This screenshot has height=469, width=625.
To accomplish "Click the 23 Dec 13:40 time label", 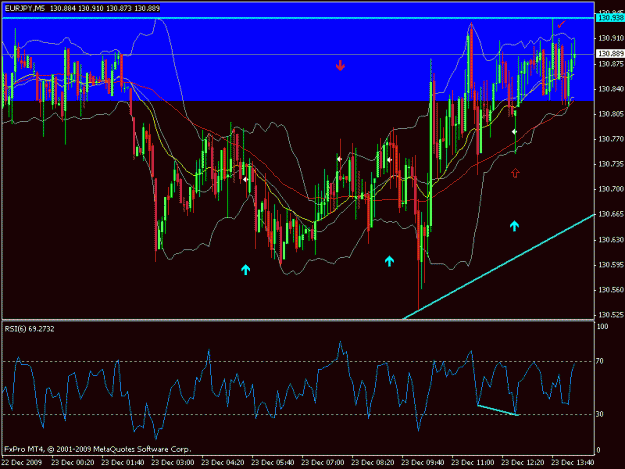I will 573,463.
